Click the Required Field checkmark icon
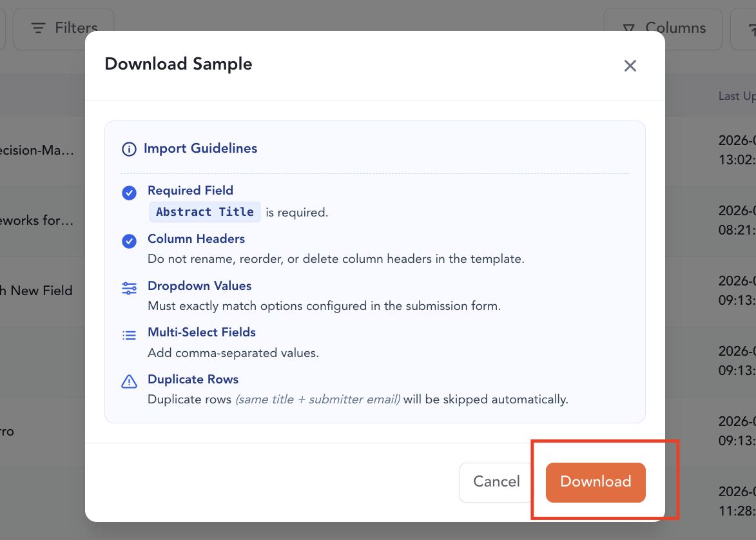 click(129, 193)
